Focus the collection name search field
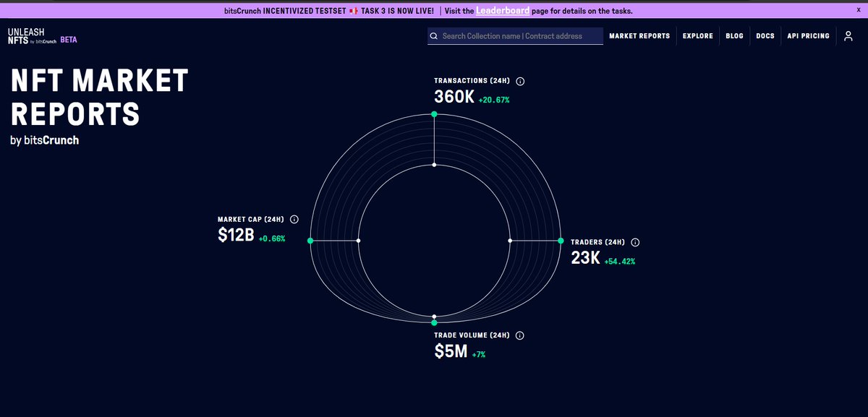 point(515,36)
